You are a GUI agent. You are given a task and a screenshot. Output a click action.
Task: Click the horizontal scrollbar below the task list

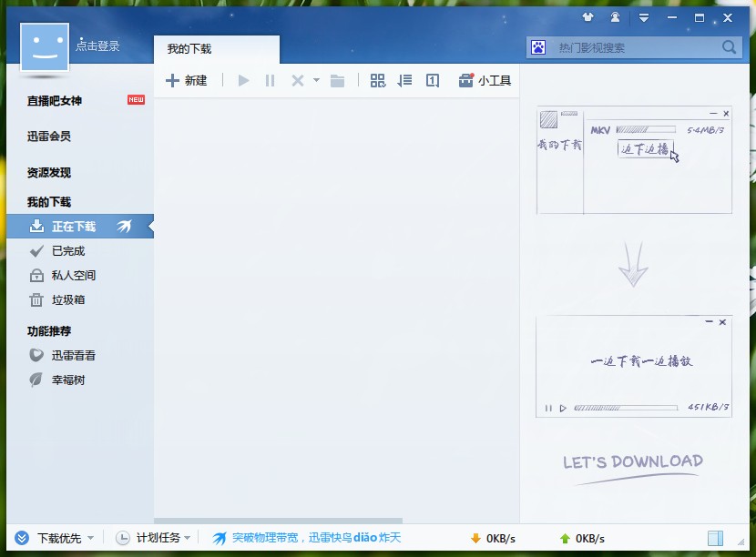click(x=278, y=521)
